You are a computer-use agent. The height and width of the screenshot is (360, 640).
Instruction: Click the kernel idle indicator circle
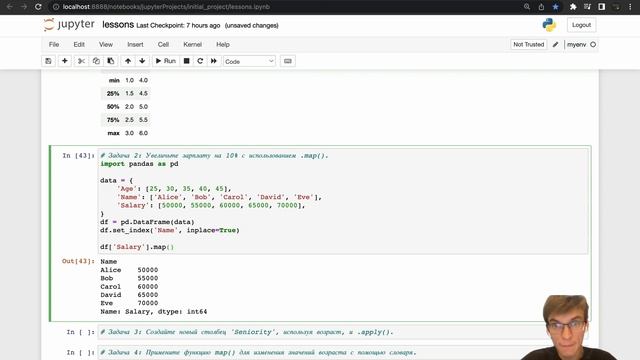tap(593, 44)
